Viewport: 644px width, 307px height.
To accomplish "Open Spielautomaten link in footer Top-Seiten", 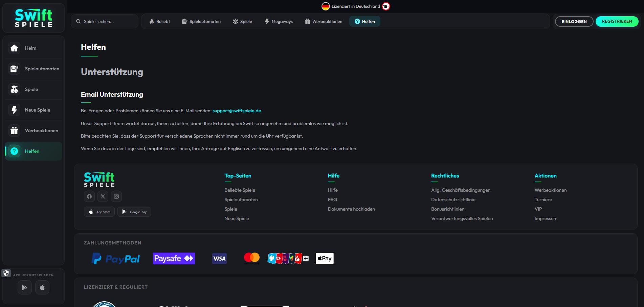I will 241,199.
